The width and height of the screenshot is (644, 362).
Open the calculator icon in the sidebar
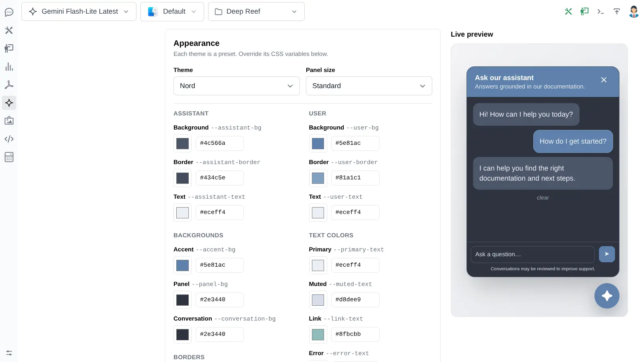pos(9,157)
